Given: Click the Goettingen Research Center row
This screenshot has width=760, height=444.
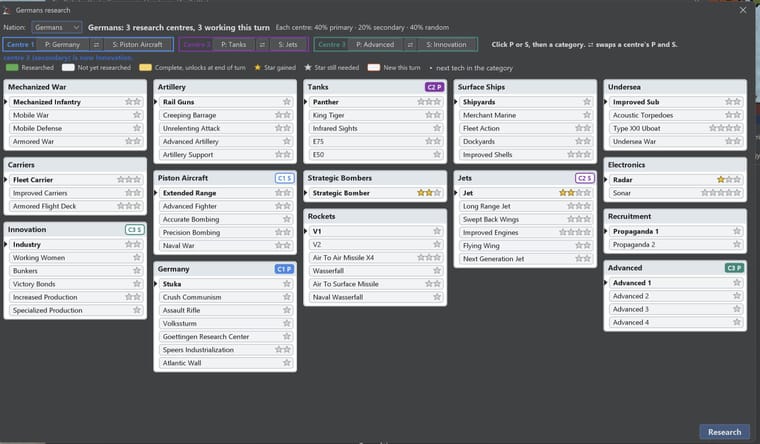Looking at the screenshot, I should pos(226,336).
